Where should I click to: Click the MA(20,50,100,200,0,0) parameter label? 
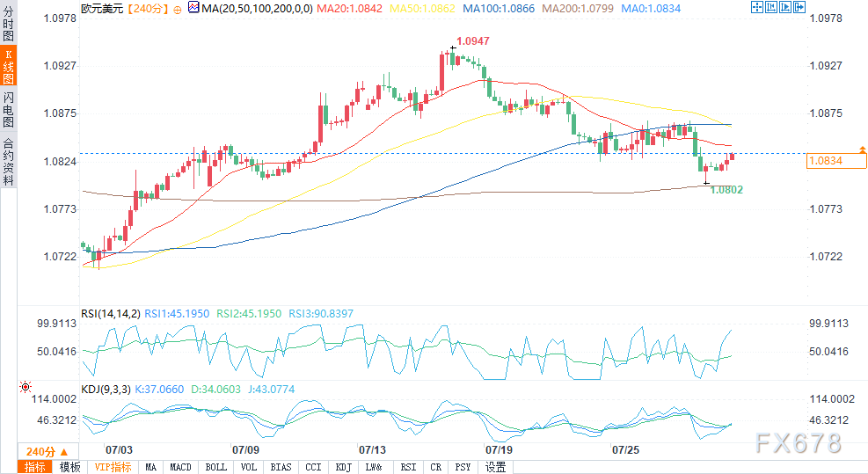258,8
